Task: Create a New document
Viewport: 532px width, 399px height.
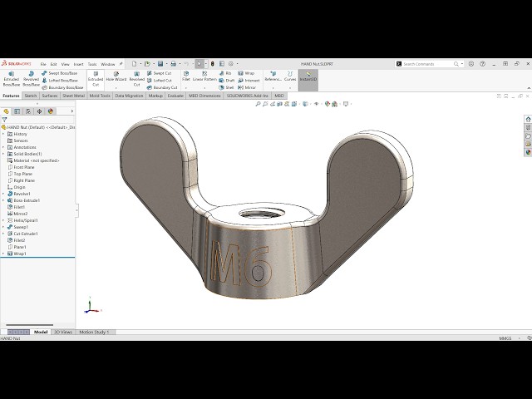Action: click(x=135, y=64)
